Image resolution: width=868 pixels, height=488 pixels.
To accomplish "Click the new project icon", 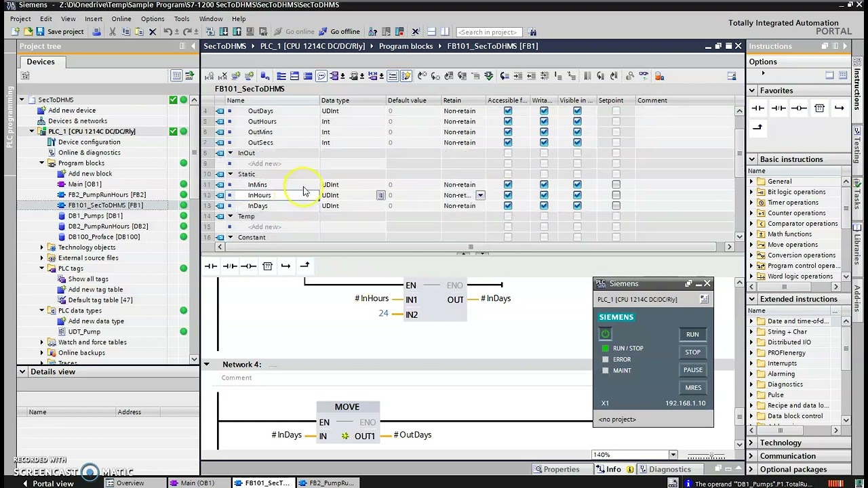I will [x=16, y=32].
